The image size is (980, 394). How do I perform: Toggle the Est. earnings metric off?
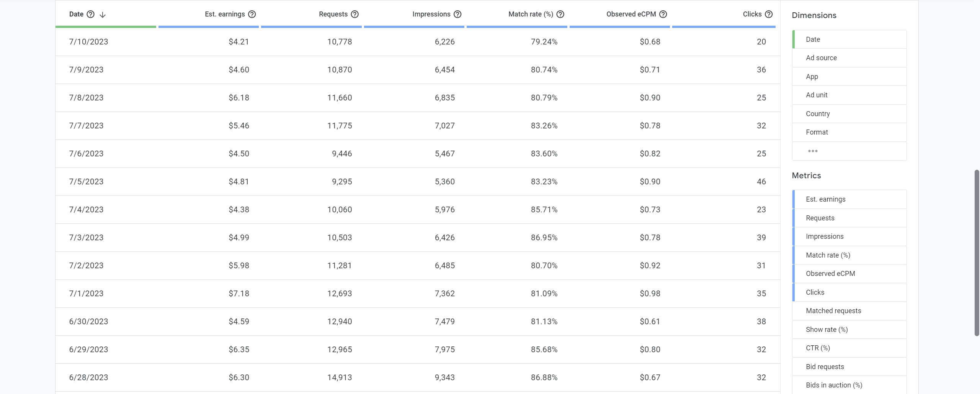(849, 199)
